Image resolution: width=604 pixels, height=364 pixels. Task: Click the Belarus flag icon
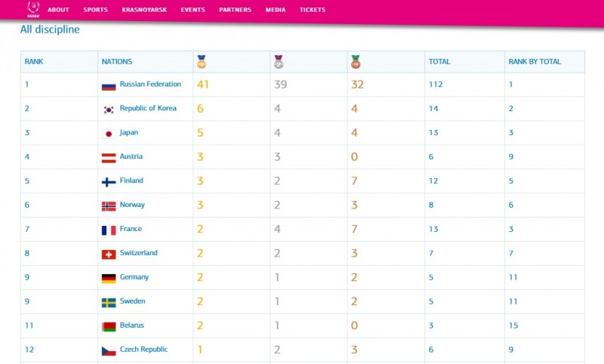pyautogui.click(x=109, y=327)
